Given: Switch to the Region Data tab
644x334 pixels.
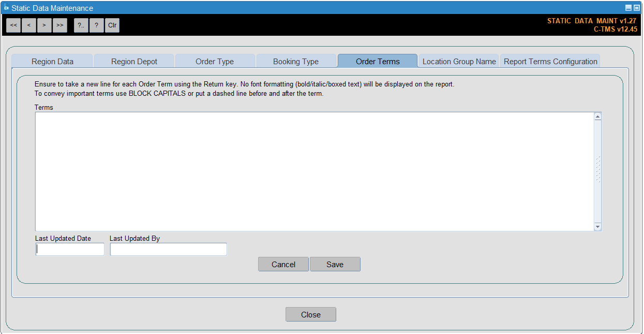Looking at the screenshot, I should pyautogui.click(x=52, y=61).
